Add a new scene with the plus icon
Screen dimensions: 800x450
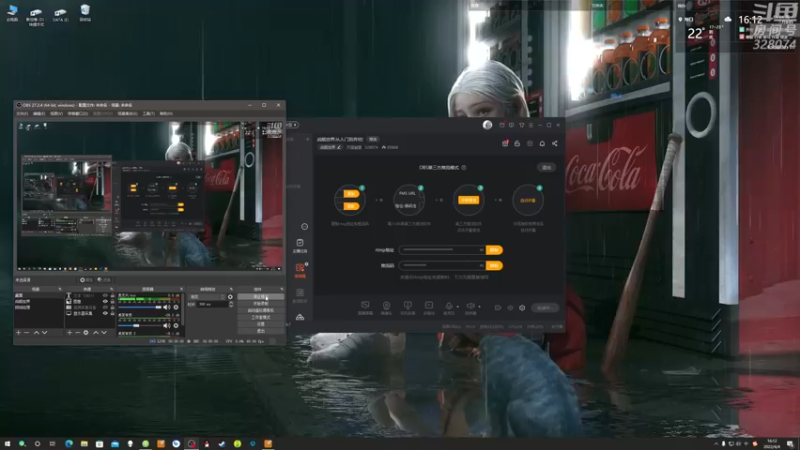(18, 333)
